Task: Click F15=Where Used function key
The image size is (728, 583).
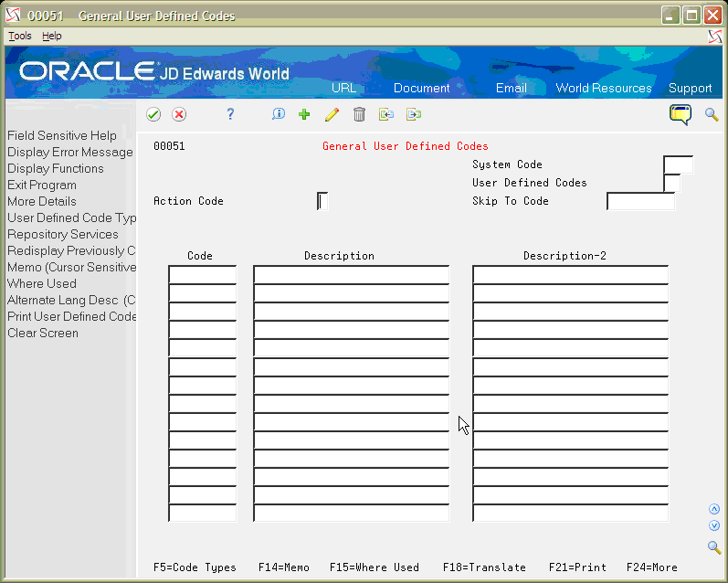Action: point(375,567)
